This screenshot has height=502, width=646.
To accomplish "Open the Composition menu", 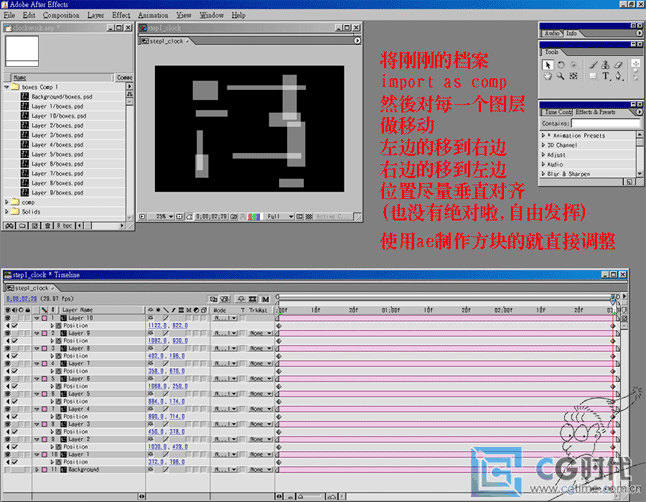I will (x=61, y=15).
